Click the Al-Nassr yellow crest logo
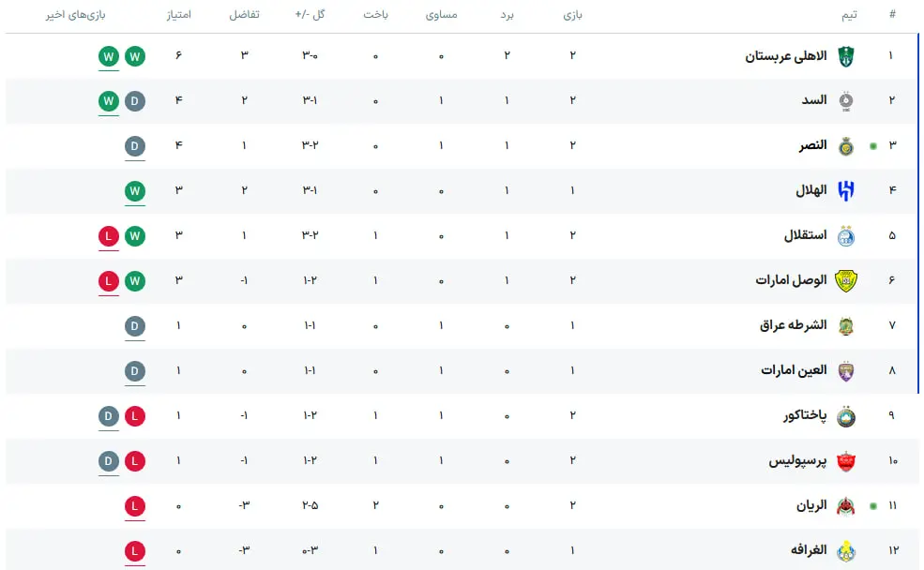The image size is (924, 570). (846, 146)
